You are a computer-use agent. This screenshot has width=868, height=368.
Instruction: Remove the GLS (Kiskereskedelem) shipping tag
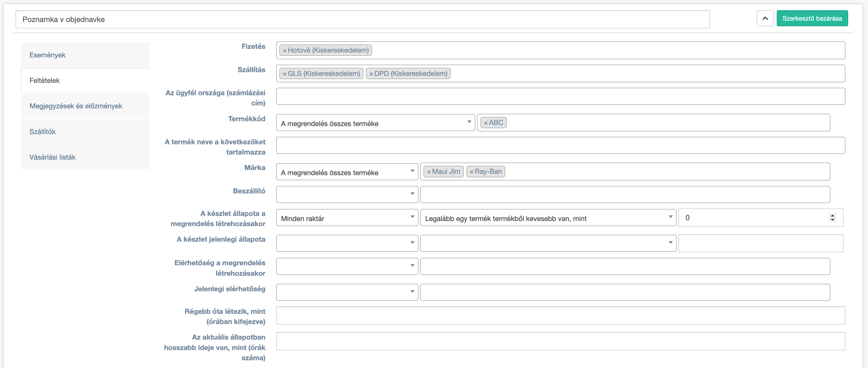285,74
